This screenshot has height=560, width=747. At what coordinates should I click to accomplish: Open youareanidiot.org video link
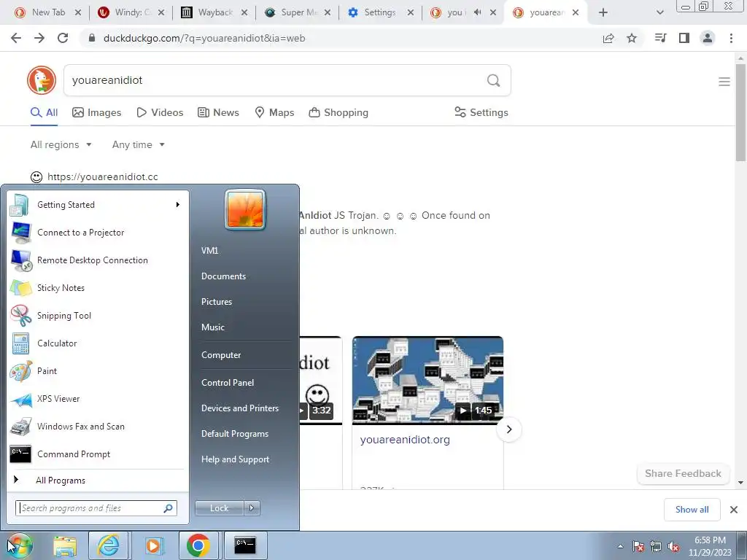(405, 440)
